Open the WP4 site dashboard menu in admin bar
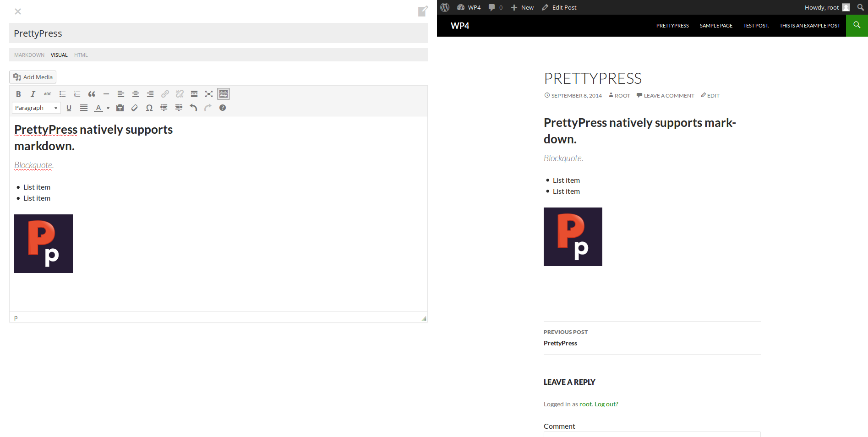 (x=469, y=7)
